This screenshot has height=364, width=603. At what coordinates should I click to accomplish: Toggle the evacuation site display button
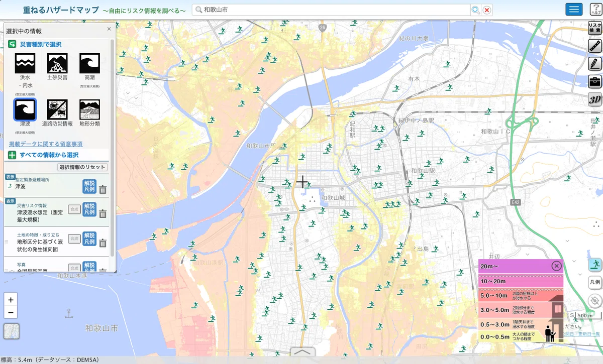coord(595,265)
